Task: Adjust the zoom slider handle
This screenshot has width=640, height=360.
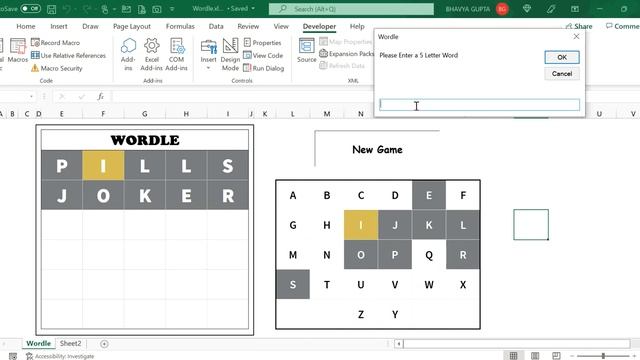Action: (603, 356)
